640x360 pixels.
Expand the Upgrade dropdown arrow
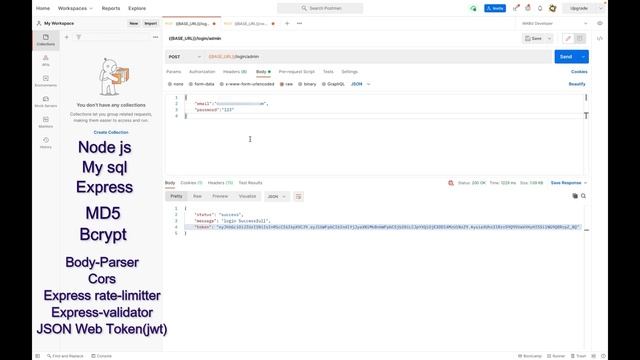coord(600,8)
